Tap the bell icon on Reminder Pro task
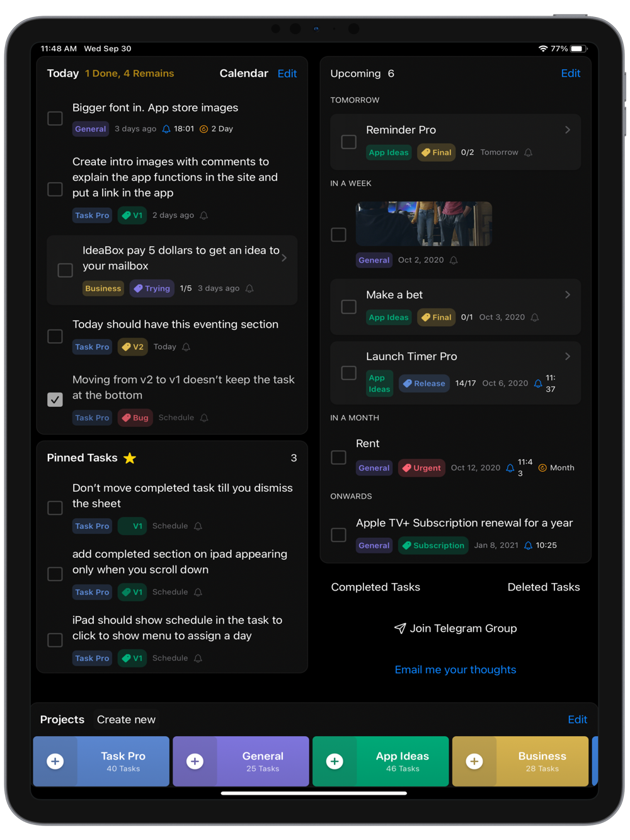Image resolution: width=630 pixels, height=840 pixels. [x=529, y=152]
